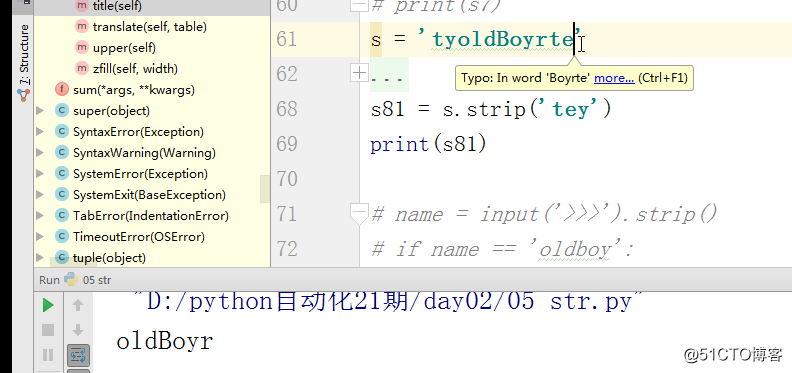Click the method icon beside upper(self)

point(82,48)
